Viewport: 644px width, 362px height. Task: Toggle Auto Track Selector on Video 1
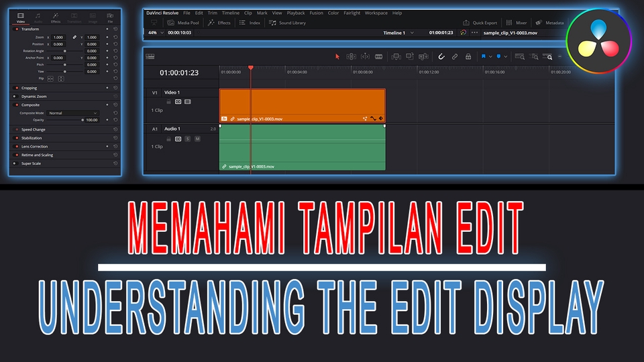coord(178,101)
